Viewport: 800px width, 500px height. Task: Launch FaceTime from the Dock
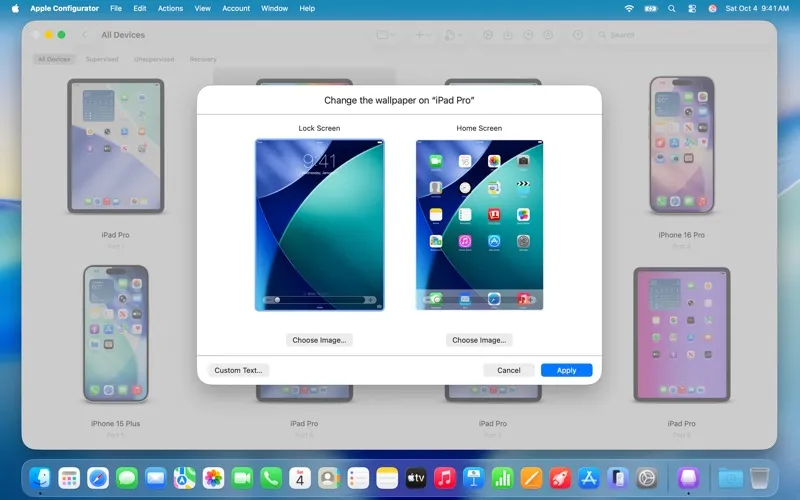click(242, 479)
